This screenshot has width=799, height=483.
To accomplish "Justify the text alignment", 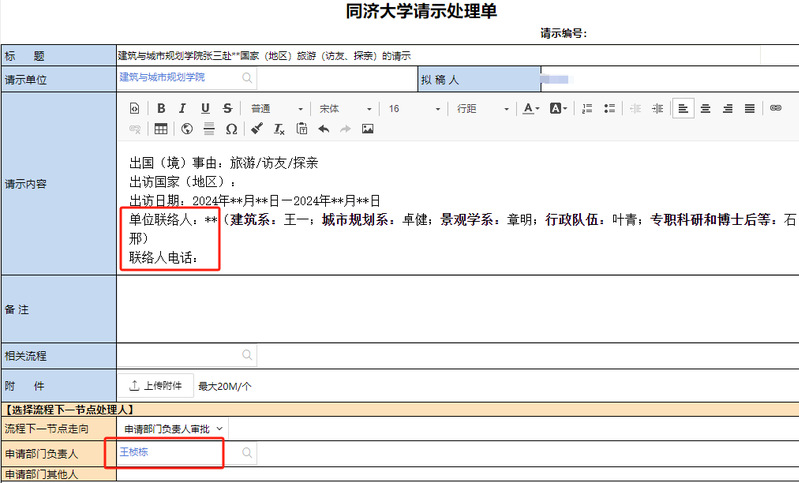I will pos(750,108).
